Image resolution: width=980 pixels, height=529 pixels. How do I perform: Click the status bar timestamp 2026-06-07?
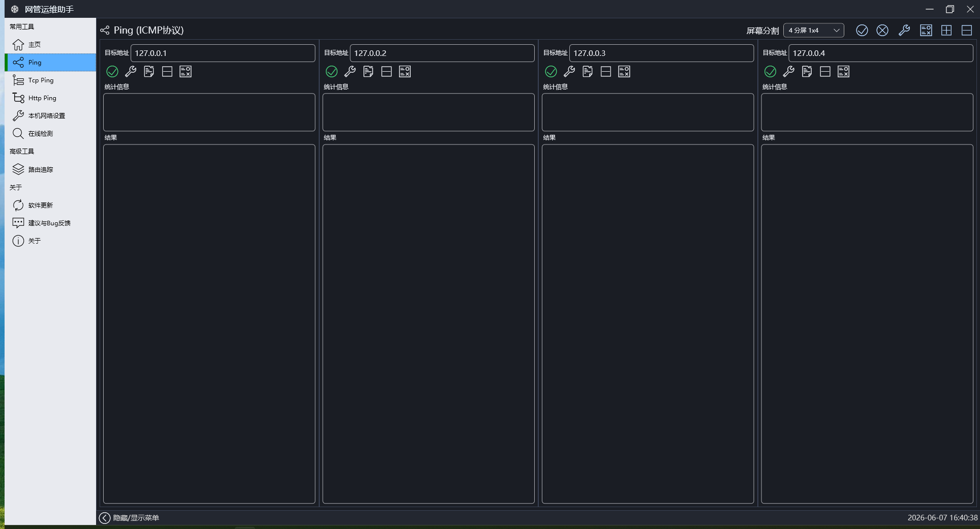coord(943,518)
